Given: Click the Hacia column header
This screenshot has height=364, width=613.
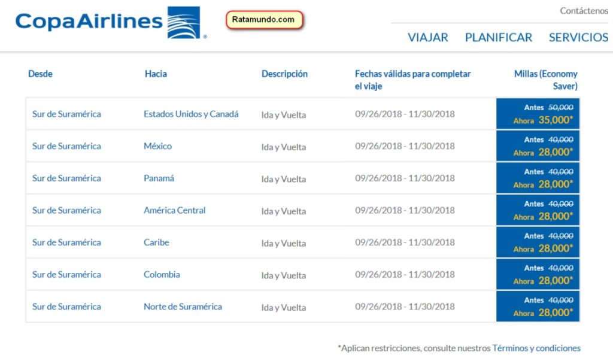Looking at the screenshot, I should (x=156, y=74).
